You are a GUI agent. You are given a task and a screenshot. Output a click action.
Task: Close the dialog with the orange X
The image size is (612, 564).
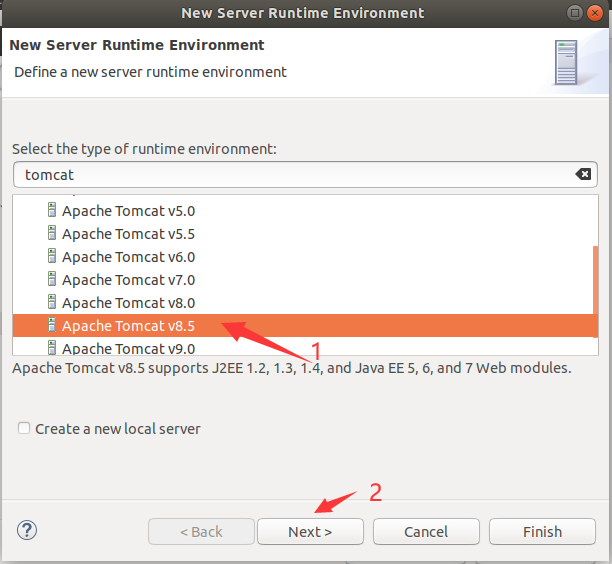(595, 13)
